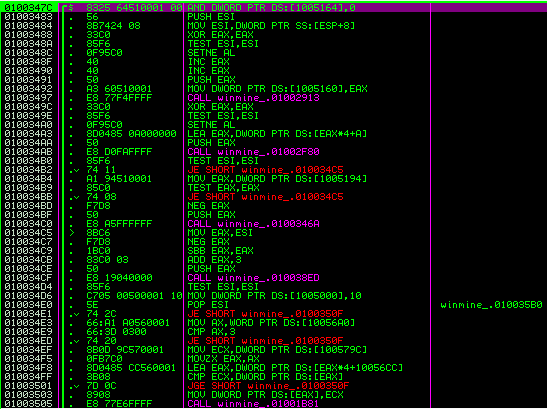Select MOV DWORD PTR DS:[1005160],EAX
The width and height of the screenshot is (547, 409).
pos(277,89)
